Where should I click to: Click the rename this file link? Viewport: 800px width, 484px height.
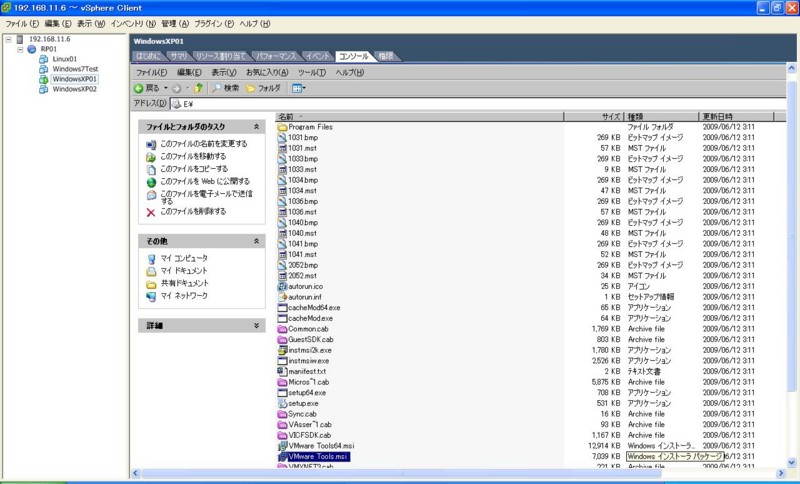pos(204,144)
